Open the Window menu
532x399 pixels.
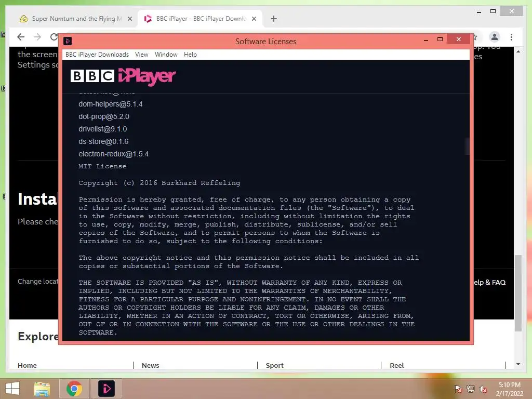166,55
